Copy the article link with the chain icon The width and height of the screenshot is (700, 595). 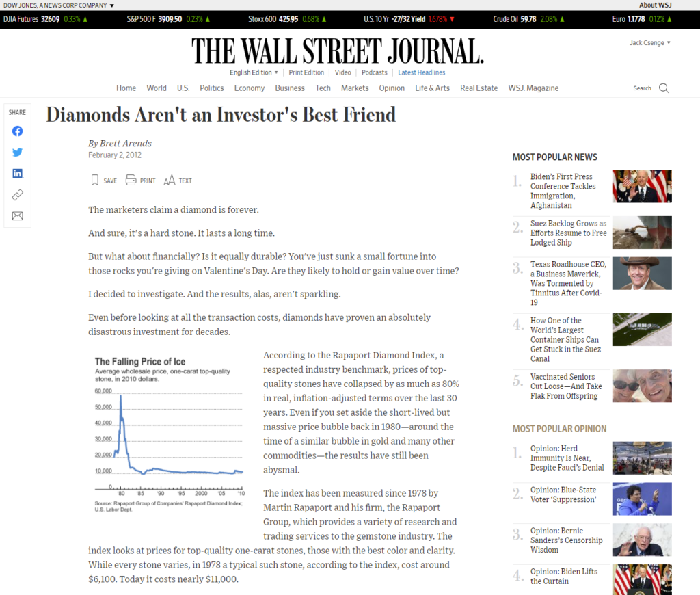click(x=17, y=195)
